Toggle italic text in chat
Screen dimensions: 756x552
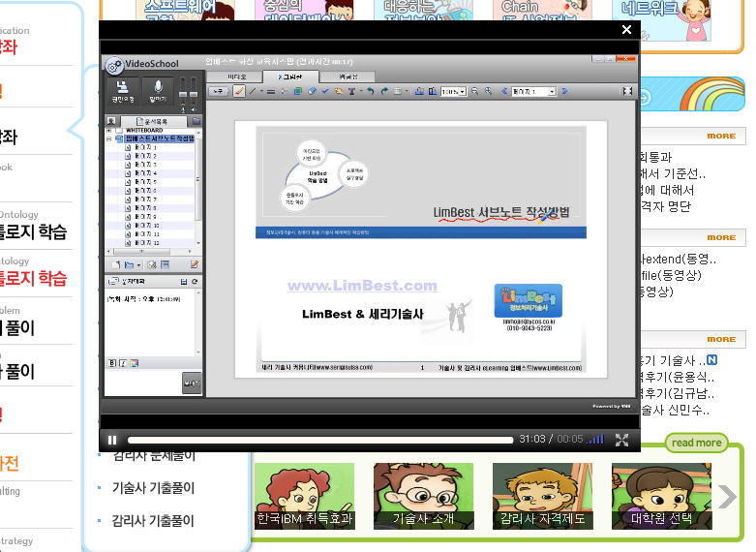click(x=123, y=363)
